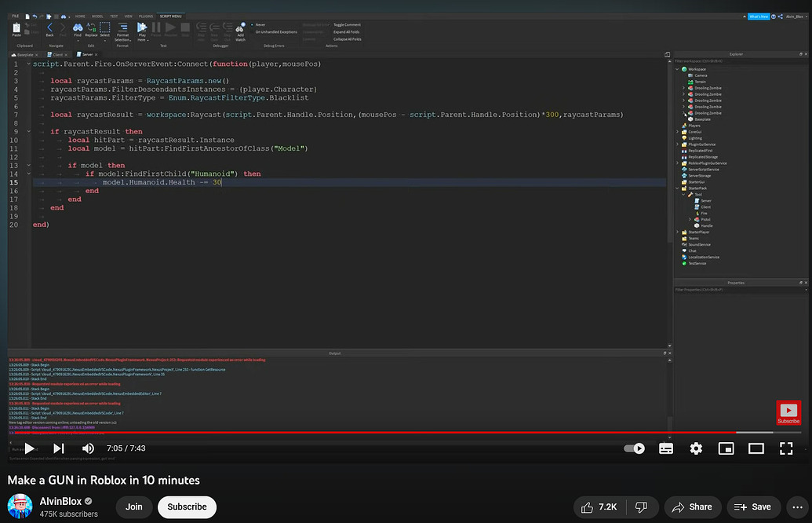
Task: Collapse the Workspace tree node
Action: point(677,69)
